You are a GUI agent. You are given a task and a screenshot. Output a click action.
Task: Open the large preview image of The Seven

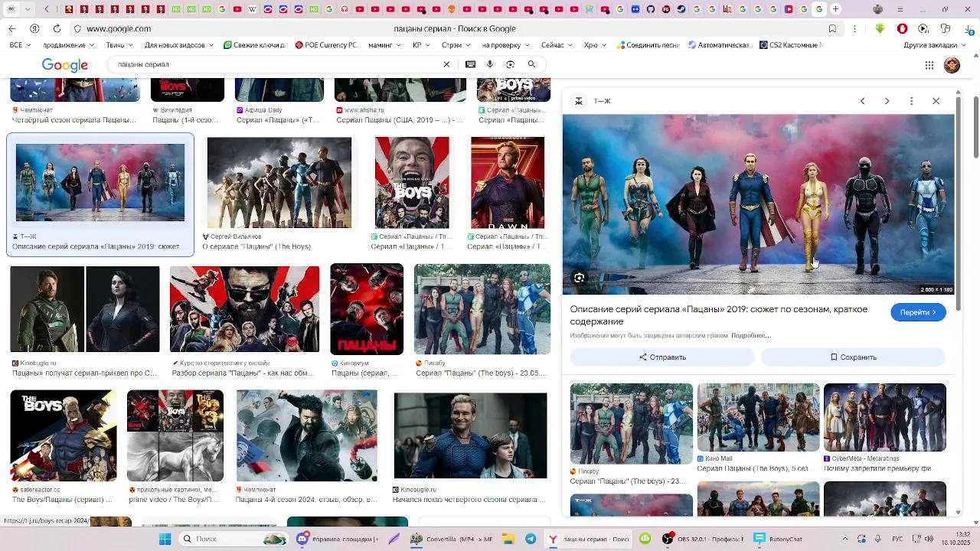click(759, 204)
